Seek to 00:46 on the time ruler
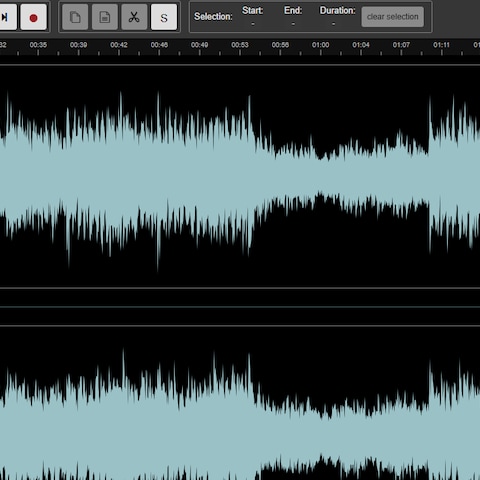The image size is (480, 480). point(159,45)
